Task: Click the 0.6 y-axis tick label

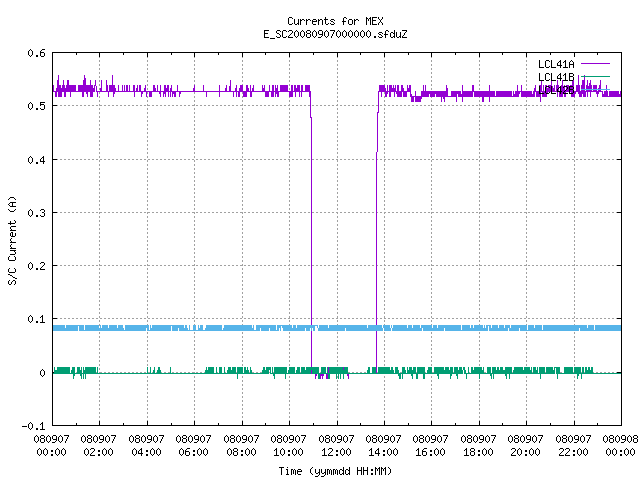Action: coord(36,53)
